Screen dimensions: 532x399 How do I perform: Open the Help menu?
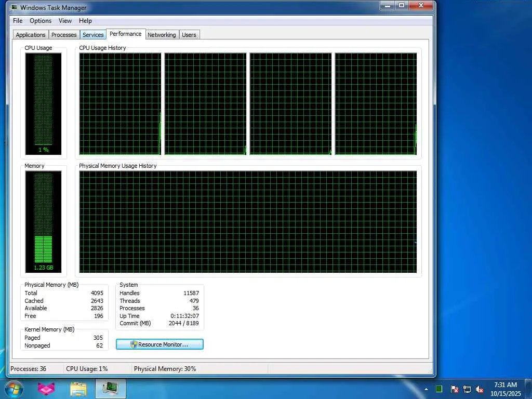pos(85,21)
